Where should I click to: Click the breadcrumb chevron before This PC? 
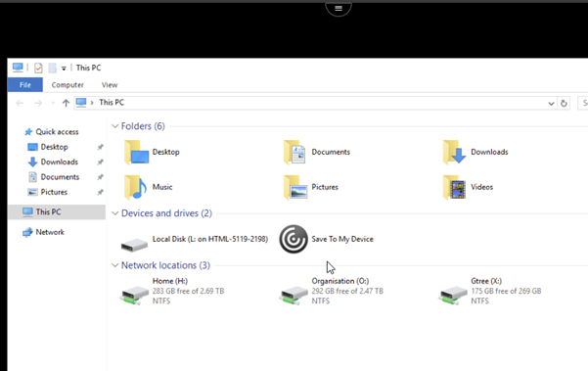coord(92,103)
